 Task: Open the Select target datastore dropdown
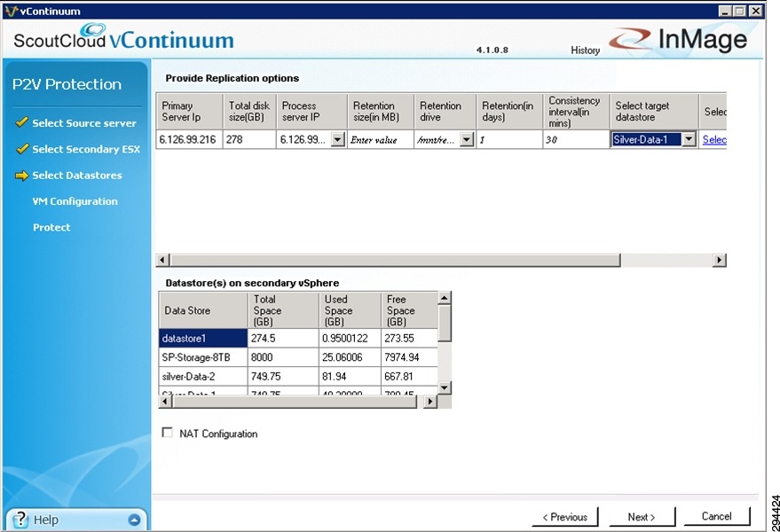click(689, 140)
